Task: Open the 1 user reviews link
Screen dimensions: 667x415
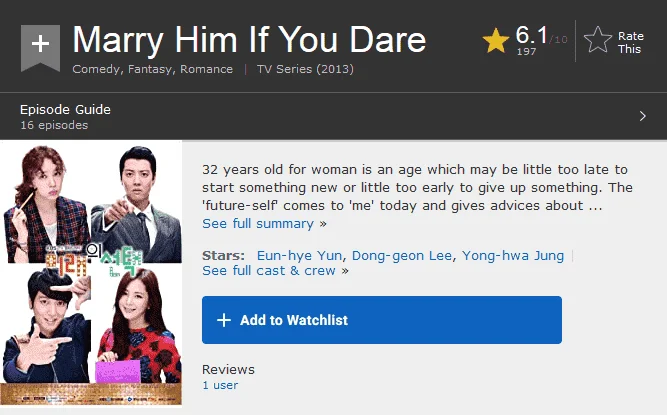Action: (220, 385)
